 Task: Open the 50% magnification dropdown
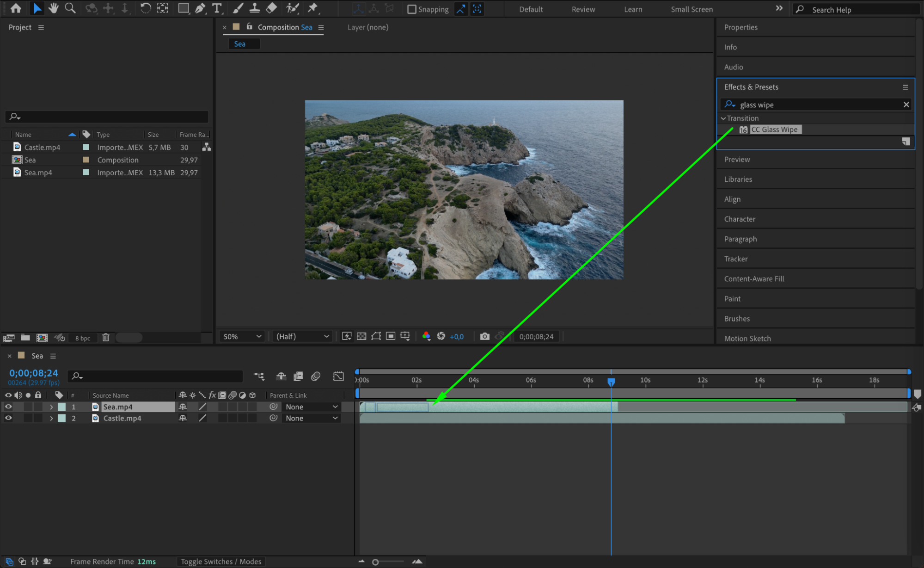tap(242, 336)
